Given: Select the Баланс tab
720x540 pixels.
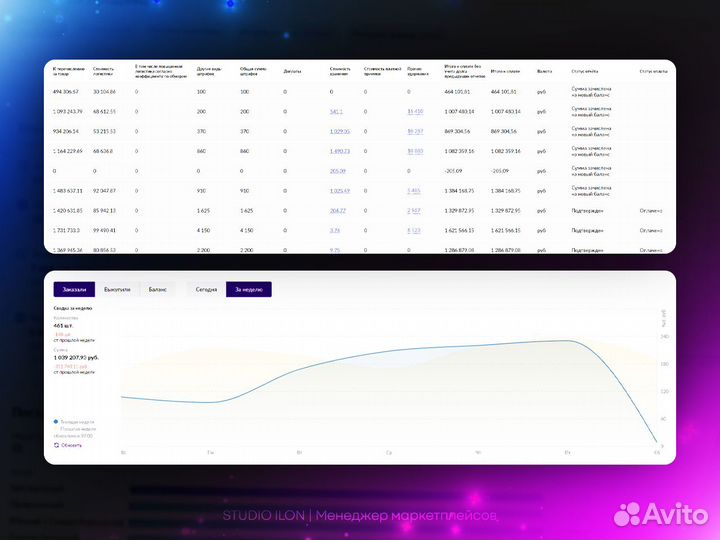Looking at the screenshot, I should 158,289.
